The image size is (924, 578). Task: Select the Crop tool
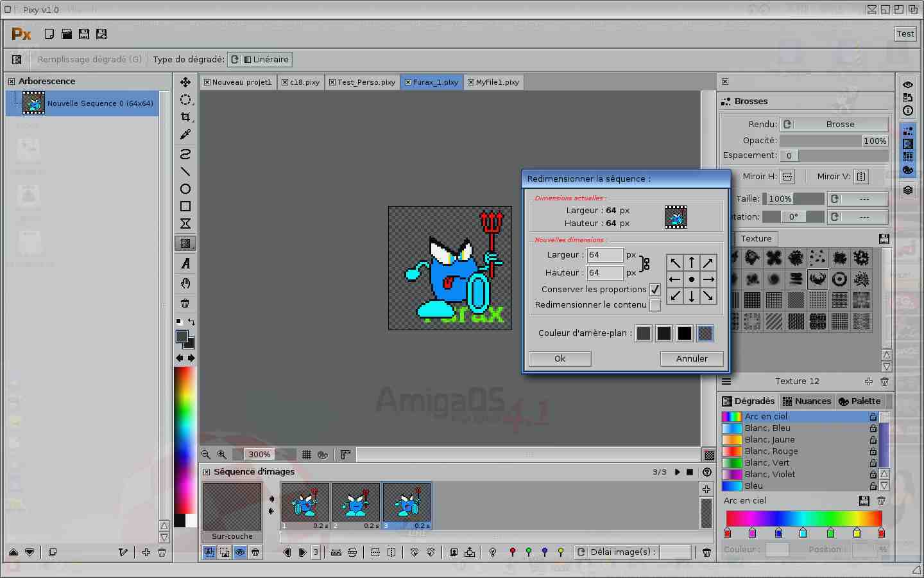(x=185, y=117)
